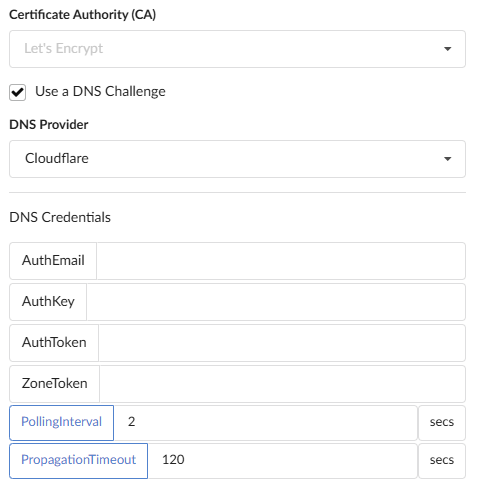Click the secs unit beside PropagationTimeout
The width and height of the screenshot is (479, 493).
point(442,461)
